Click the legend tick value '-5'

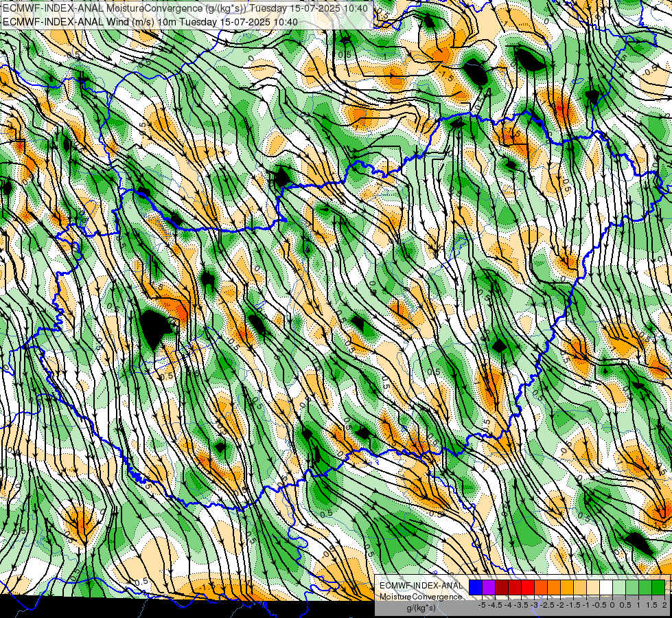pos(482,605)
